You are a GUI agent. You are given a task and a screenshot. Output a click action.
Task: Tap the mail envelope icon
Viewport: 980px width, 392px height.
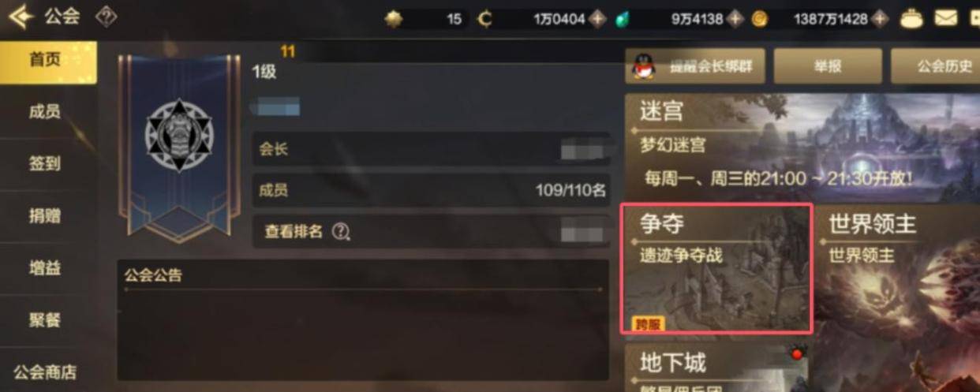coord(946,18)
